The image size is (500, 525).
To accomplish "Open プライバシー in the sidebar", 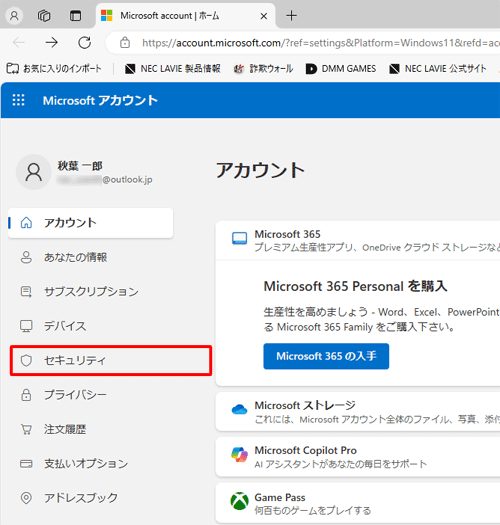I will 90,395.
